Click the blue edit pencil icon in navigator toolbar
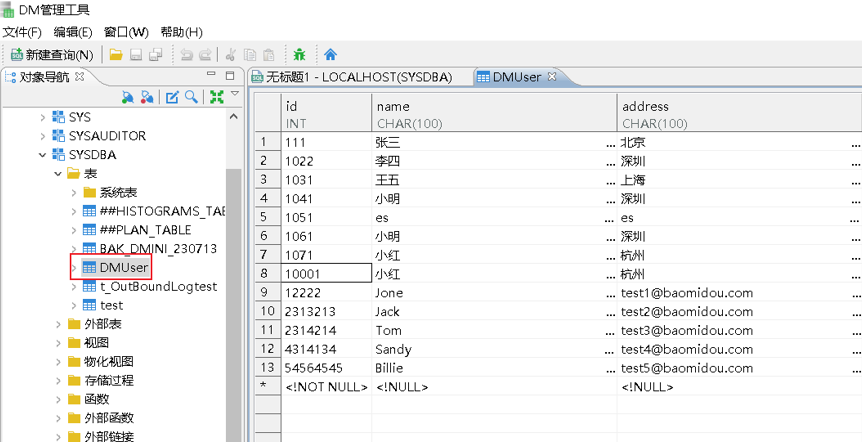Screen dimensions: 862x445 click(172, 97)
